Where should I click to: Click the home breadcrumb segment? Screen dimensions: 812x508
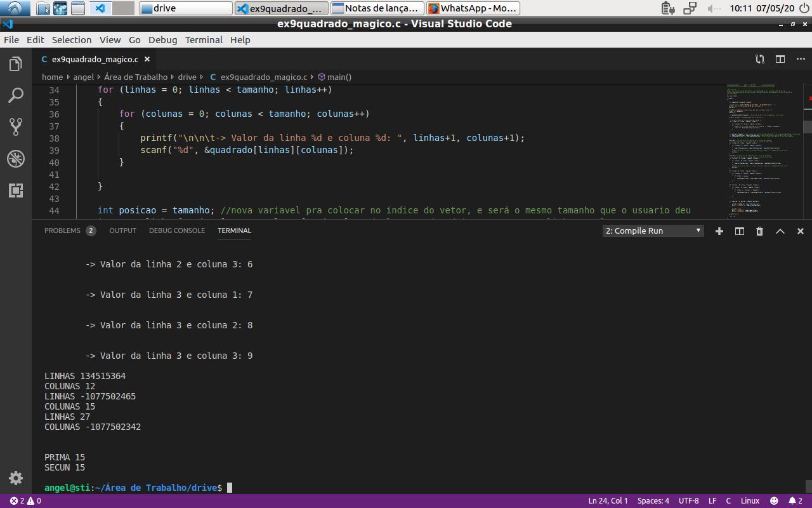click(53, 77)
